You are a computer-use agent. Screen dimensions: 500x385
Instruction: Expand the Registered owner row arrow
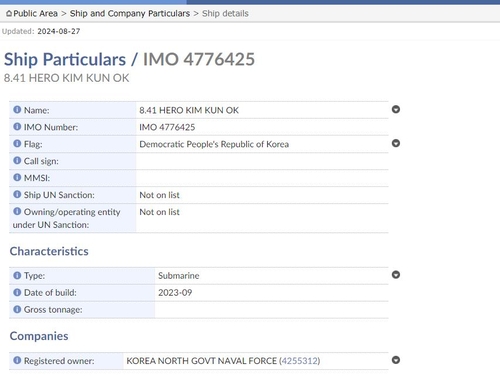[396, 360]
